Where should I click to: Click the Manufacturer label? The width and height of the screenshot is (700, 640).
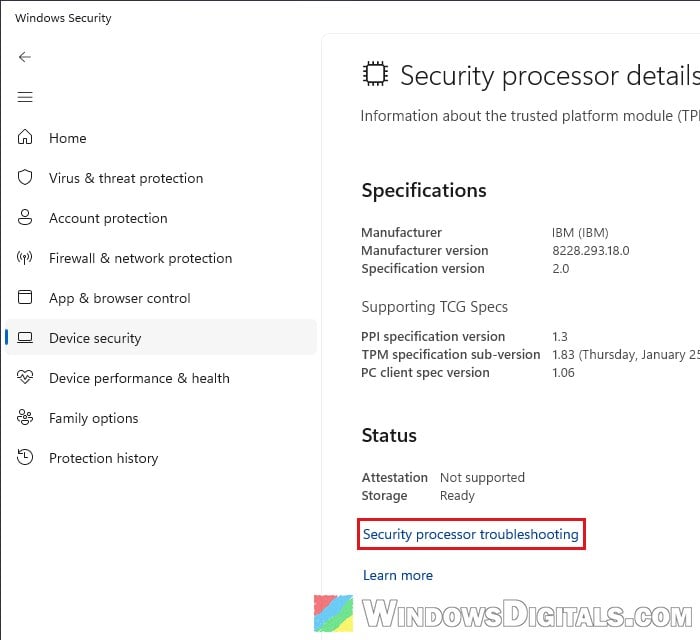[x=401, y=233]
